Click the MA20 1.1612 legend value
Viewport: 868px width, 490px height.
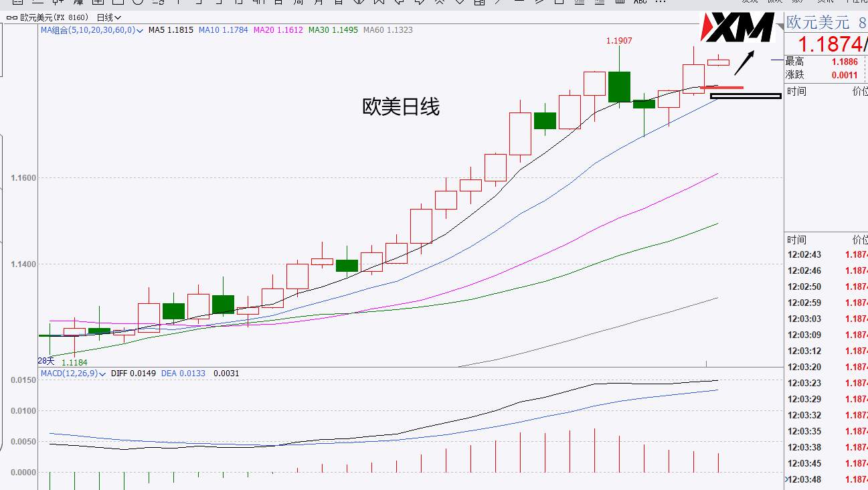(x=278, y=30)
